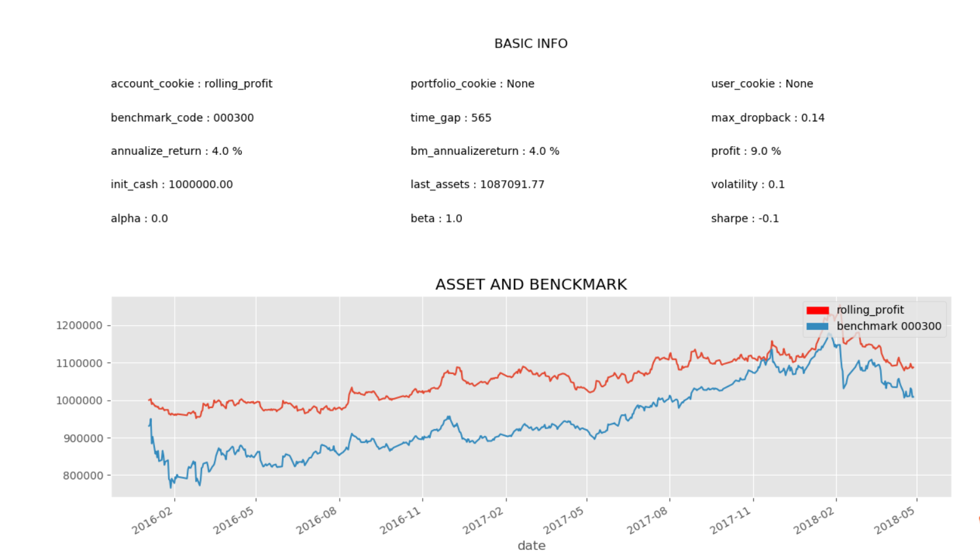Click 'benchmark_code : 000300' value
This screenshot has height=558, width=980.
(x=182, y=118)
